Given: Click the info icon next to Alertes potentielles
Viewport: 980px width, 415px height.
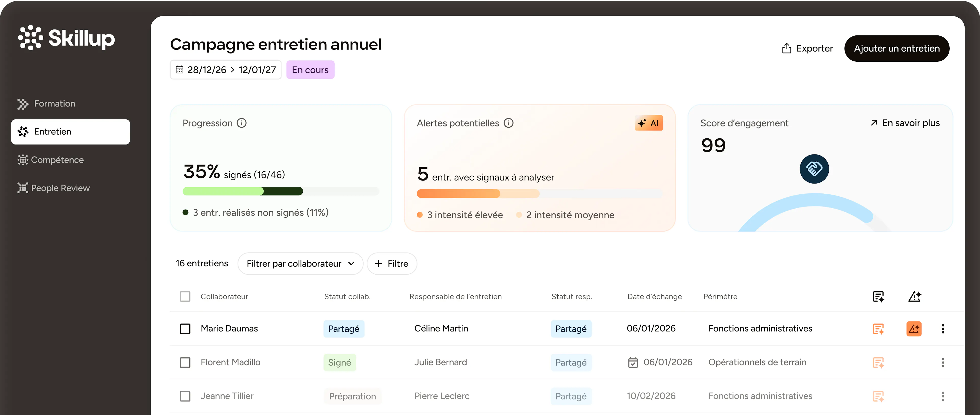Looking at the screenshot, I should (509, 123).
